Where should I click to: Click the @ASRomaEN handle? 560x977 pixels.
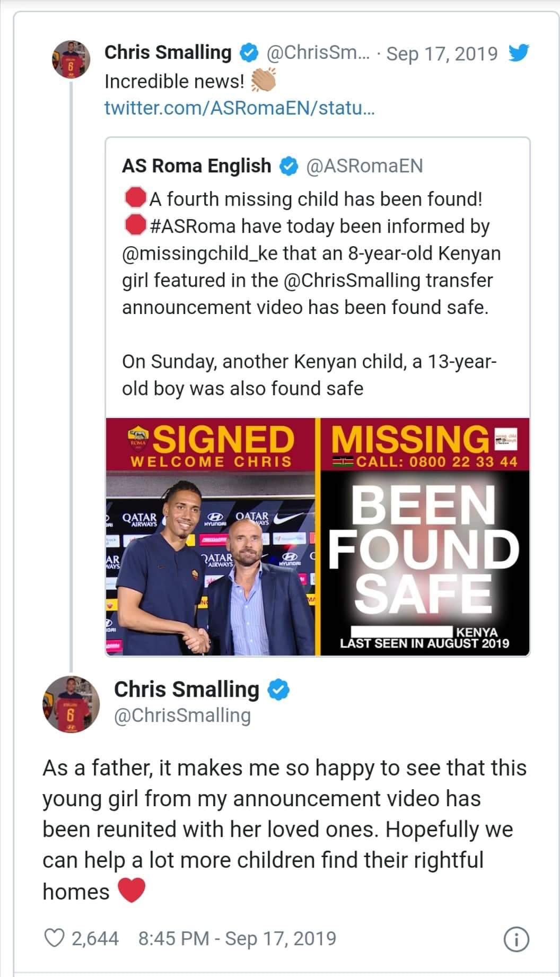365,166
